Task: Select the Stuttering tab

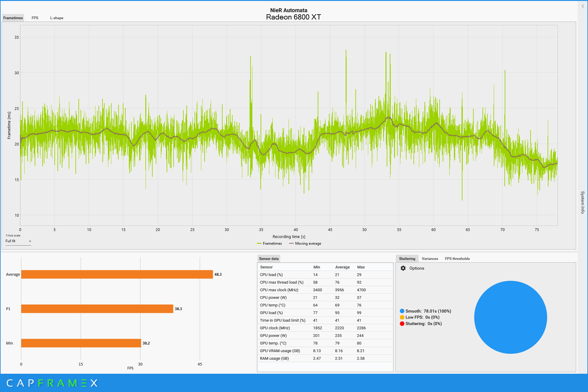Action: click(407, 259)
